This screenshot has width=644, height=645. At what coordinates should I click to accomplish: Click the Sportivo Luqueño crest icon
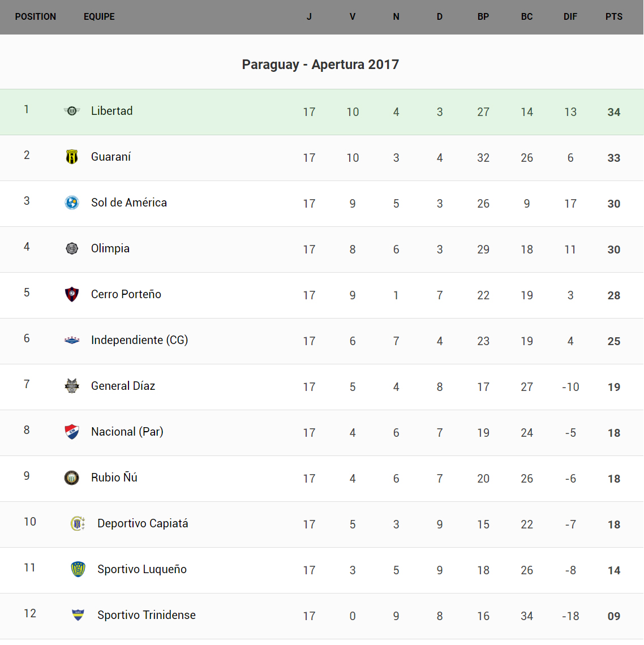(x=78, y=569)
